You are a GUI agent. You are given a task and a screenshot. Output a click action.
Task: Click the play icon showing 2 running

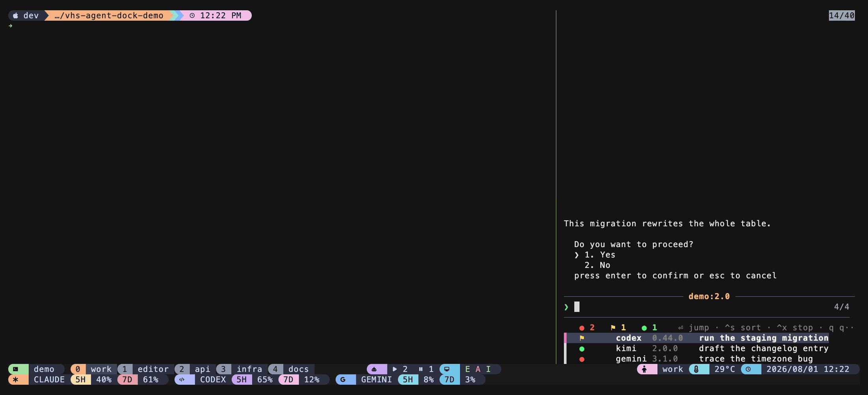click(395, 369)
